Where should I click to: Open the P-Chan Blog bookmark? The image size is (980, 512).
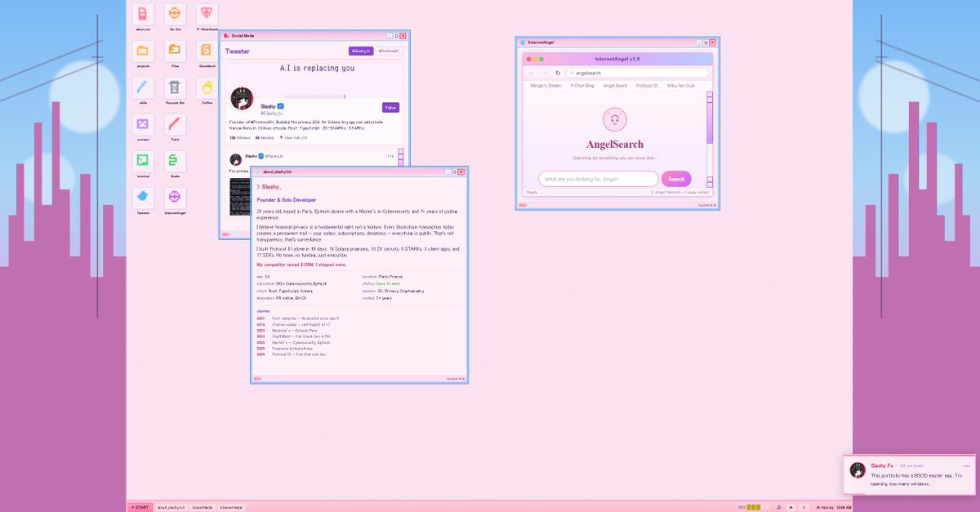[582, 85]
